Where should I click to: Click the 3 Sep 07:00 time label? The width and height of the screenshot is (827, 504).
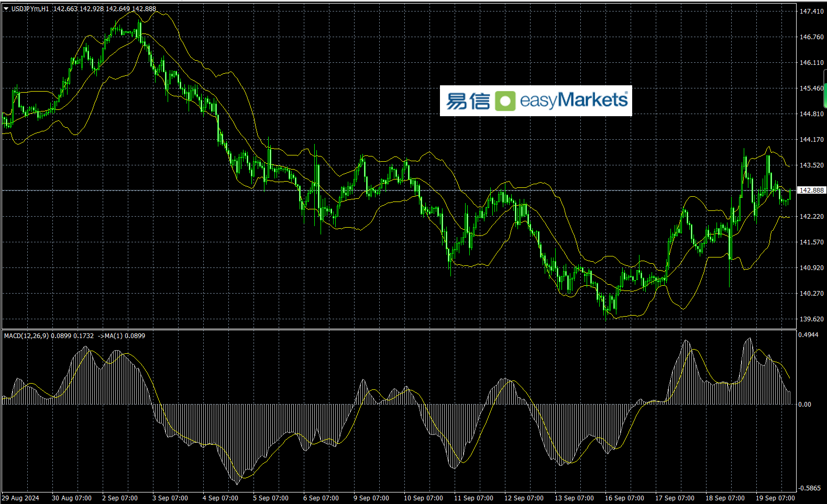170,498
